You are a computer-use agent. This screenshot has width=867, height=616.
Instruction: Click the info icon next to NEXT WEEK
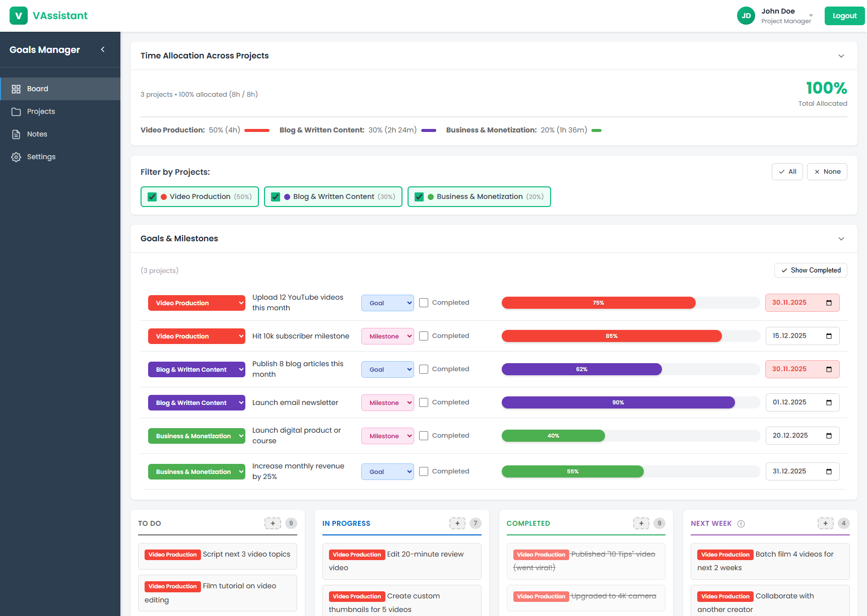click(x=741, y=523)
